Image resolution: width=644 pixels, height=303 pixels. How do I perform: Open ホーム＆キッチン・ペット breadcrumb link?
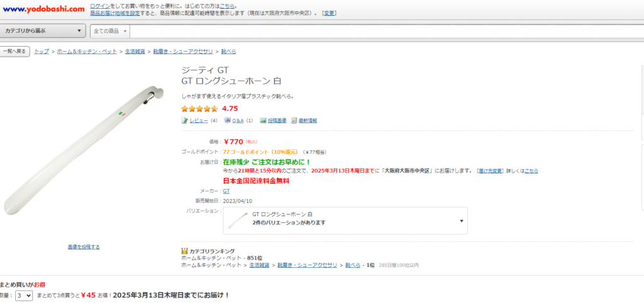(x=87, y=52)
